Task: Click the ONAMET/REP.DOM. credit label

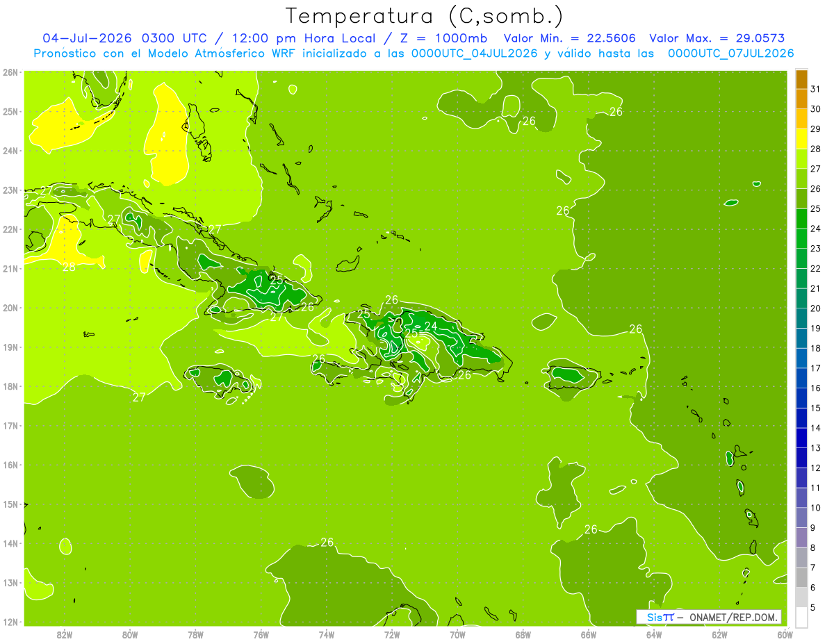Action: [733, 617]
